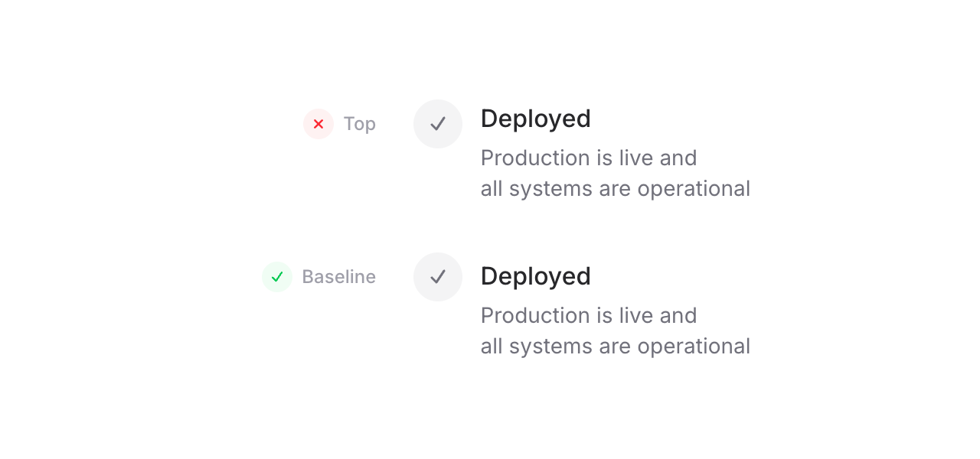The image size is (980, 459).
Task: Click the circular status badge in the Baseline row
Action: (277, 276)
